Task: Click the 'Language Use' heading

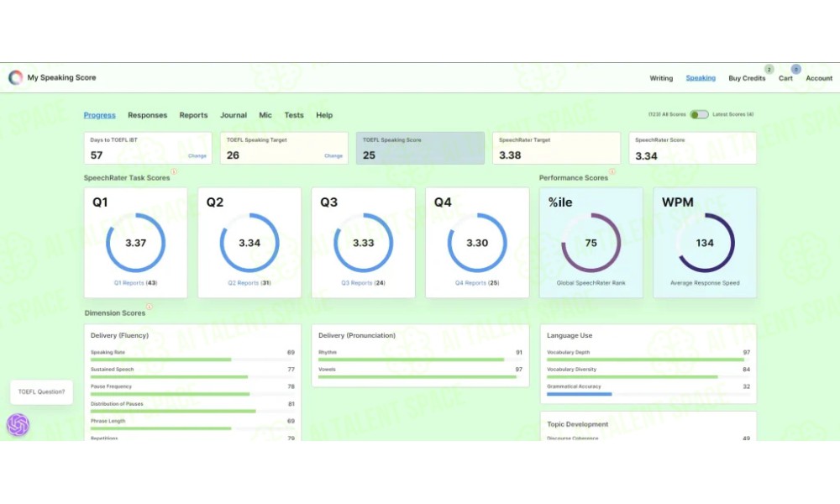Action: coord(570,335)
